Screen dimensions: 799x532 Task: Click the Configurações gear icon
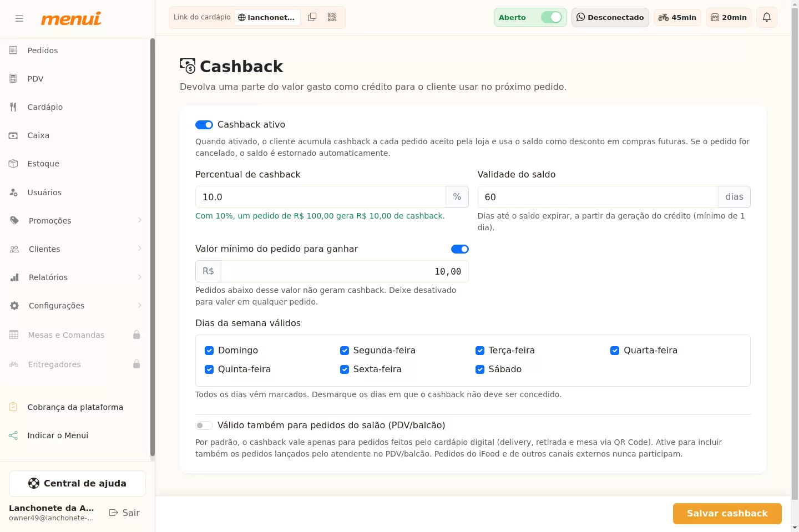[14, 306]
